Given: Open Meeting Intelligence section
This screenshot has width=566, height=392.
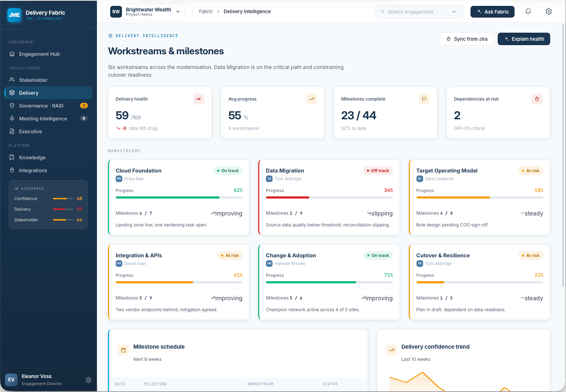Looking at the screenshot, I should point(48,119).
